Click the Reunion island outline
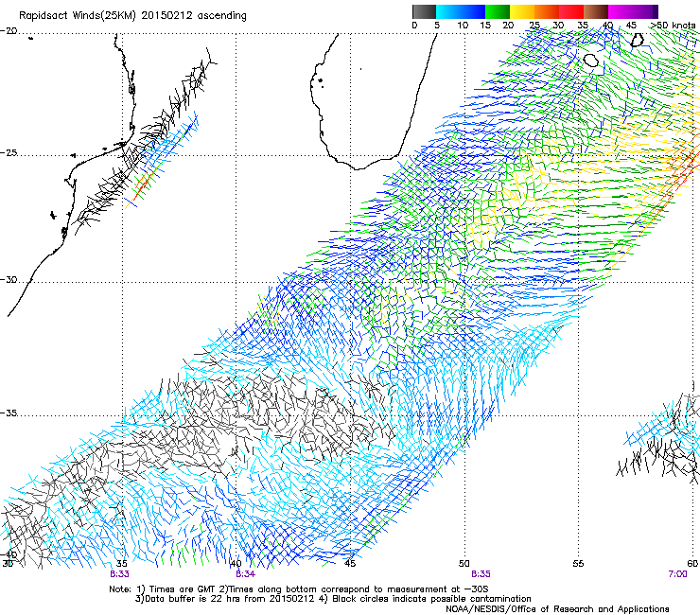Screen dimensions: 700x615 (590, 60)
